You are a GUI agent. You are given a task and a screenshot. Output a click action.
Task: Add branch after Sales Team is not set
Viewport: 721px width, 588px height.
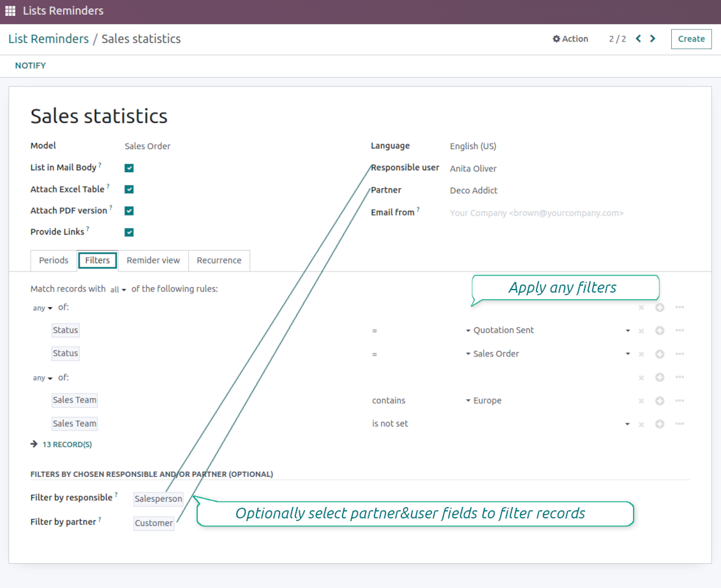tap(680, 423)
